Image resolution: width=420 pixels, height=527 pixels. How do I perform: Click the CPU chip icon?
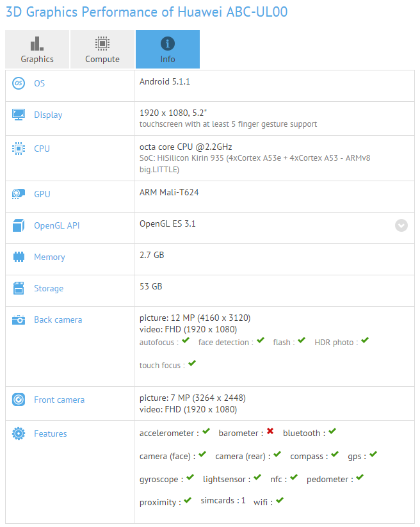coord(19,149)
